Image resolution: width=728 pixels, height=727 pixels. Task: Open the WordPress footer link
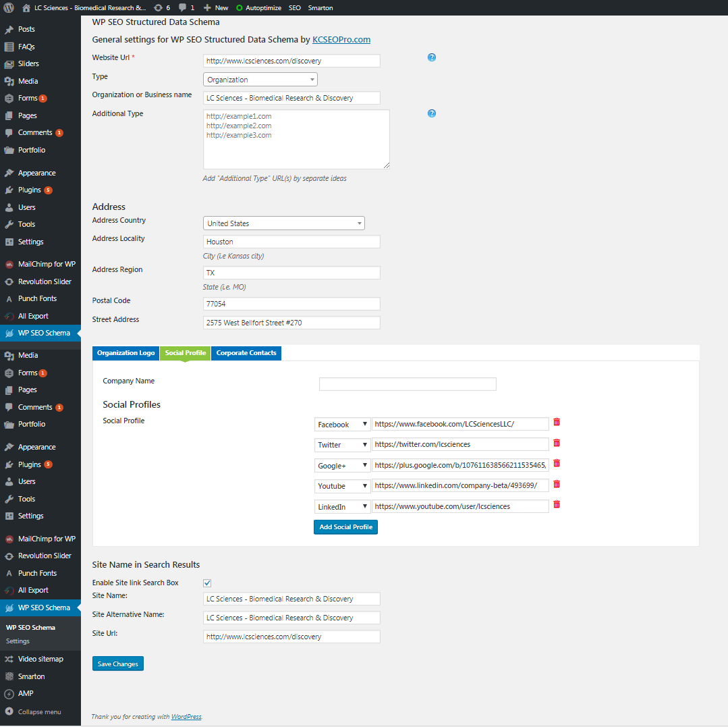tap(186, 717)
